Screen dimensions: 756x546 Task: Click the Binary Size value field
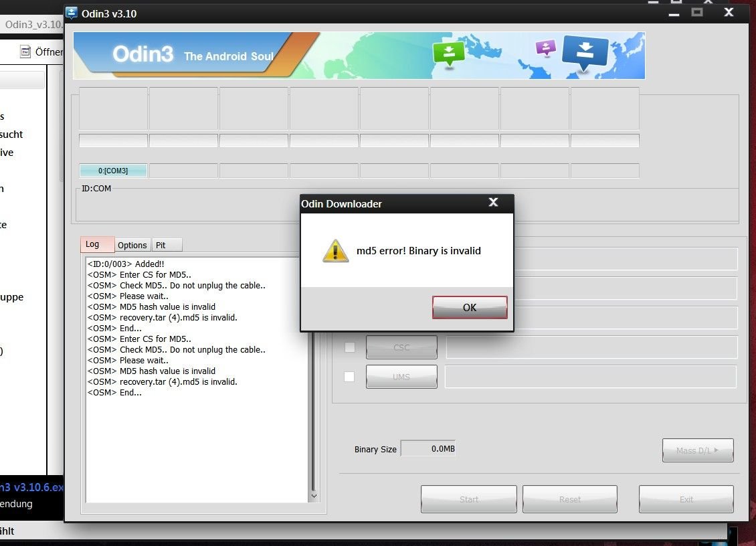pyautogui.click(x=428, y=448)
